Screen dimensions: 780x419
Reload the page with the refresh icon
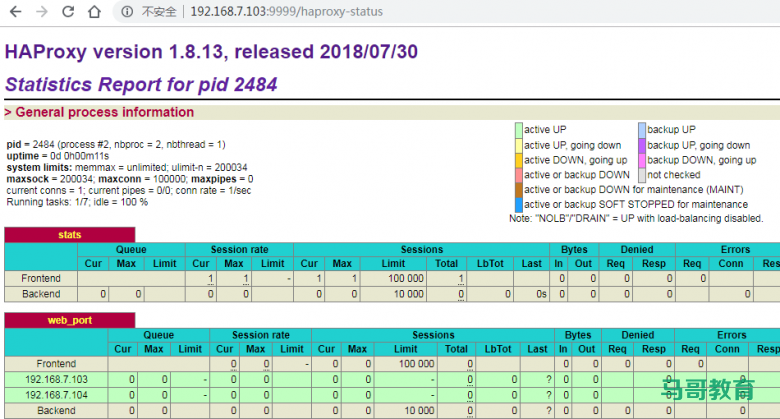pyautogui.click(x=68, y=11)
